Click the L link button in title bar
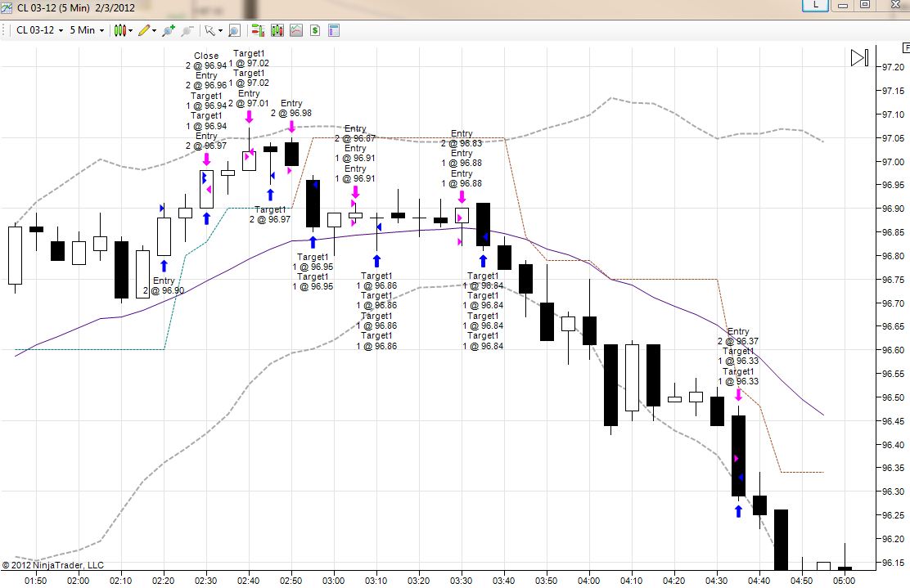Image resolution: width=910 pixels, height=588 pixels. point(815,5)
